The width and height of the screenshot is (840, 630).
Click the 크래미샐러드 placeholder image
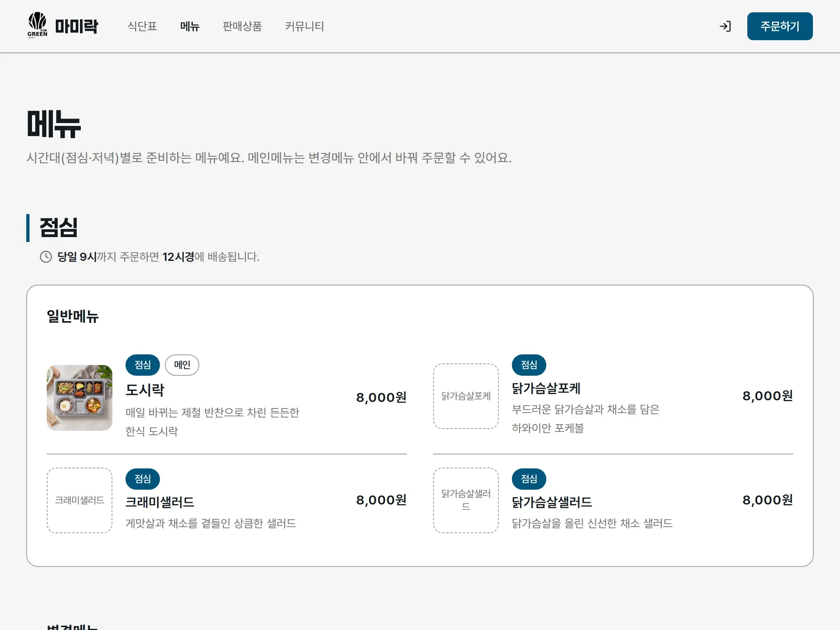[x=80, y=500]
